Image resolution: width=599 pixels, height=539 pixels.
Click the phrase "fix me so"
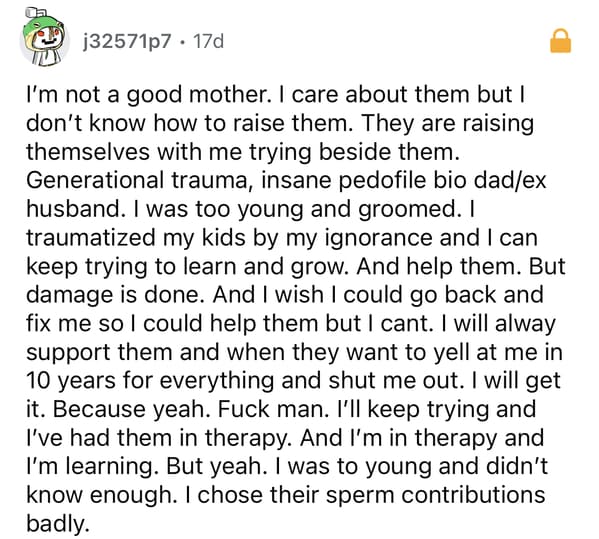click(x=75, y=323)
